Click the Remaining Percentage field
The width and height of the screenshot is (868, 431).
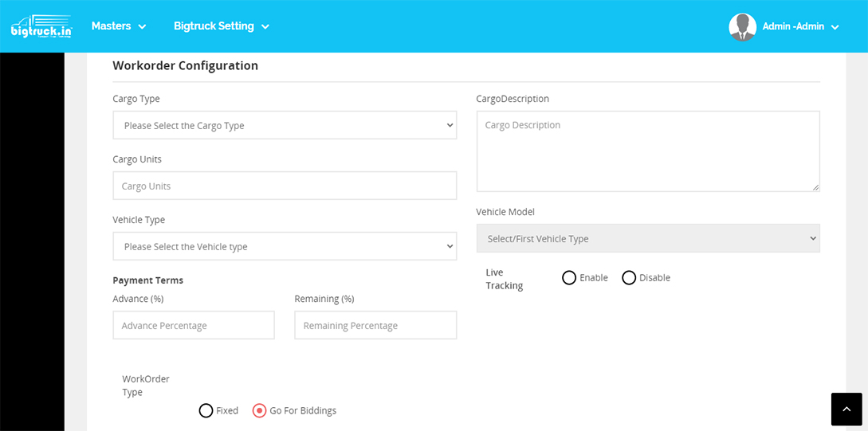click(x=375, y=325)
